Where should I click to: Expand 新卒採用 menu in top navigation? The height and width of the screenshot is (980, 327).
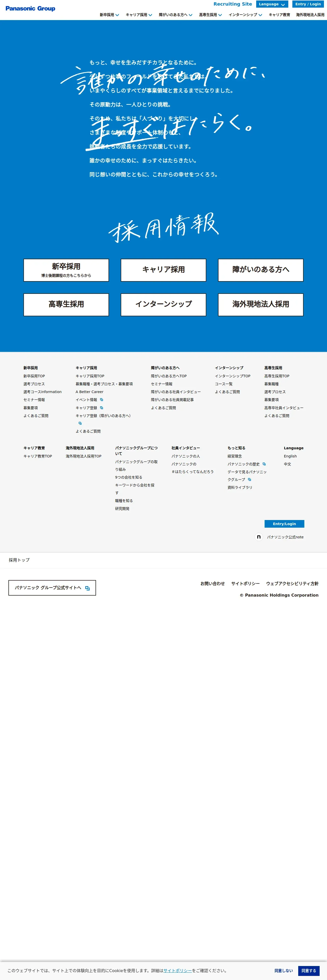[109, 15]
